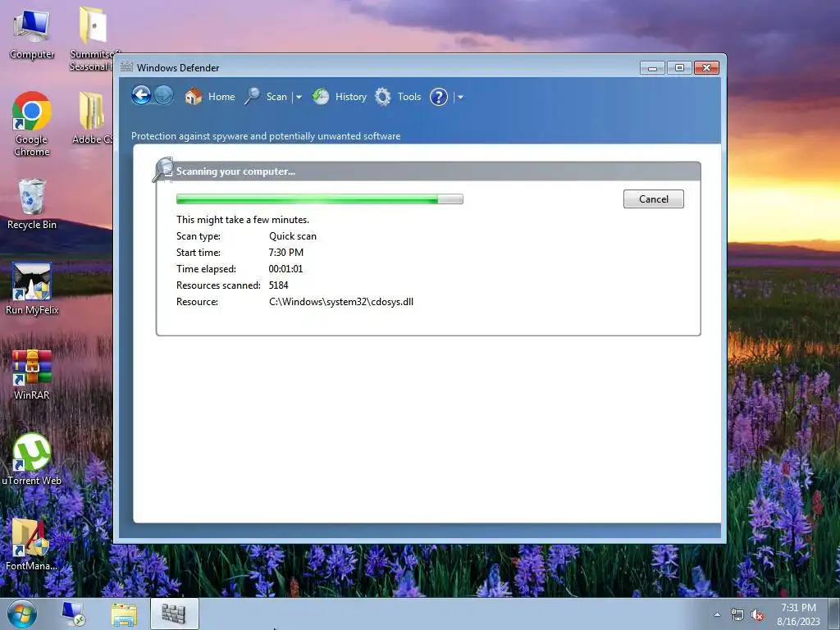Select the Computer desktop icon
Screen dimensions: 840x630
coord(32,34)
